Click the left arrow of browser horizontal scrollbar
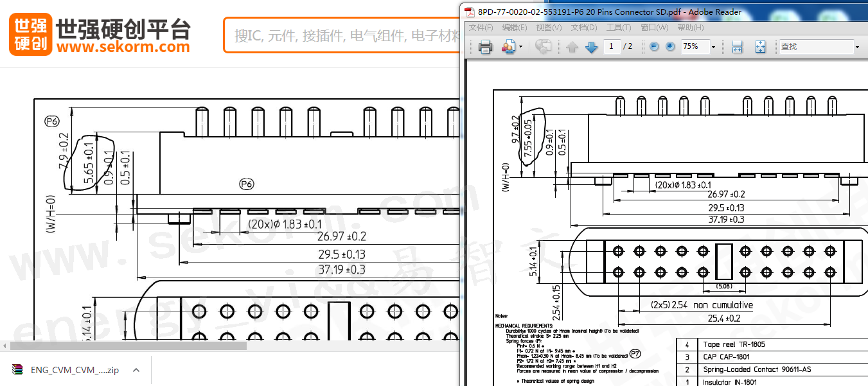 pos(5,346)
